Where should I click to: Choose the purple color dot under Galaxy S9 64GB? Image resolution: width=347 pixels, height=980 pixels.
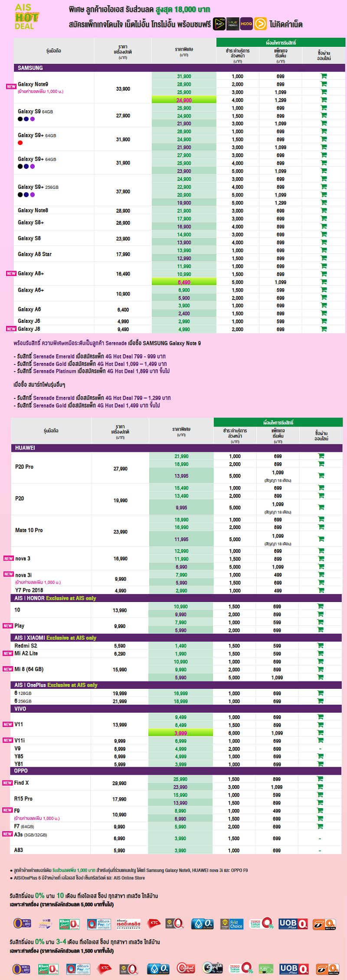click(33, 119)
